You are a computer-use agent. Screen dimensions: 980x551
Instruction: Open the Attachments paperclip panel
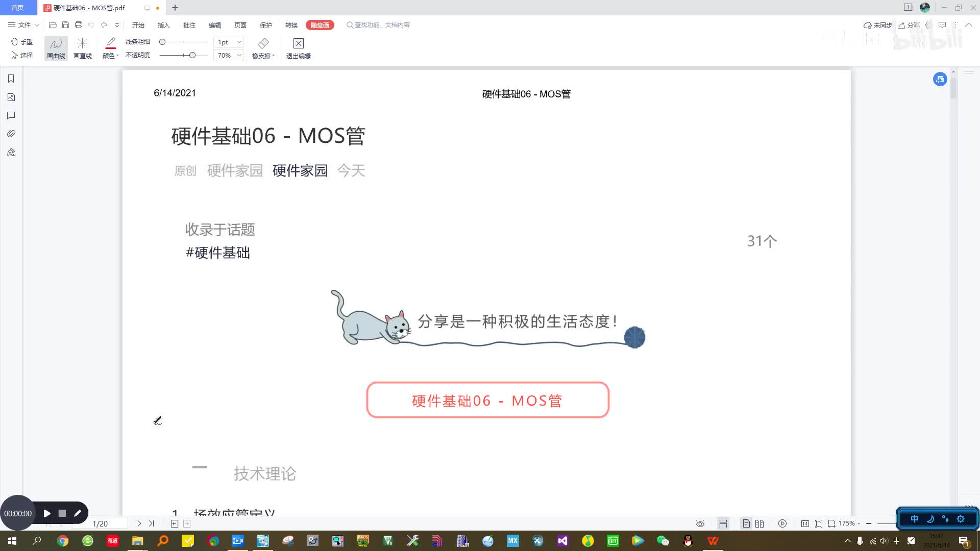coord(11,134)
